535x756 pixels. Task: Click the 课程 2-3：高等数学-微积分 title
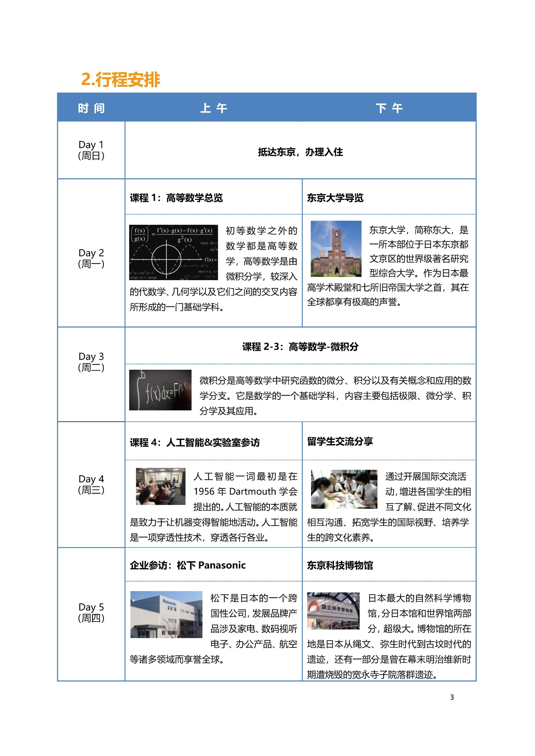click(300, 346)
